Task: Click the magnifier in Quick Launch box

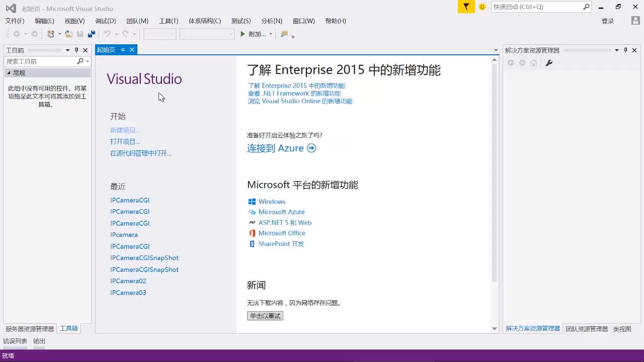Action: coord(586,7)
